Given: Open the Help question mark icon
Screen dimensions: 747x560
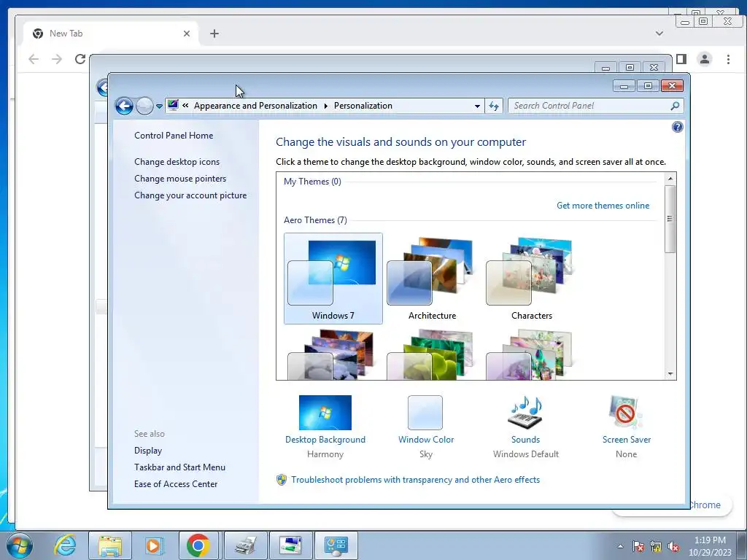Looking at the screenshot, I should [x=677, y=127].
